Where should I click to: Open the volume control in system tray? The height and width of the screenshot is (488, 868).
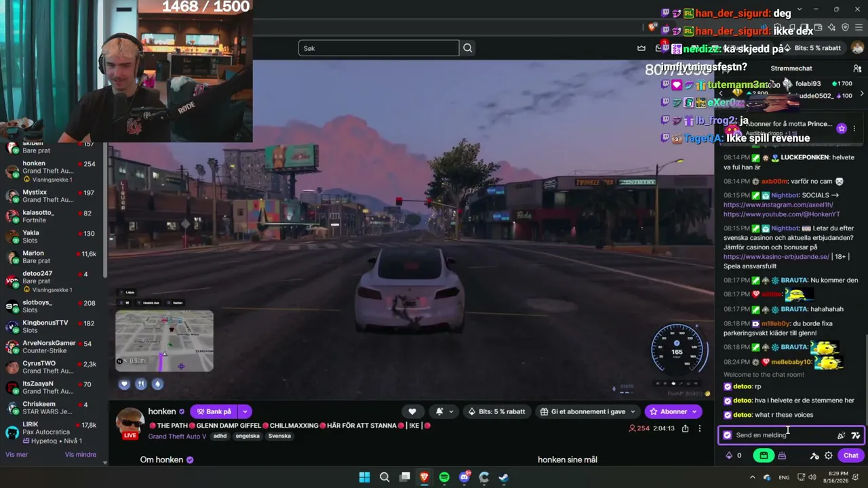click(x=811, y=477)
